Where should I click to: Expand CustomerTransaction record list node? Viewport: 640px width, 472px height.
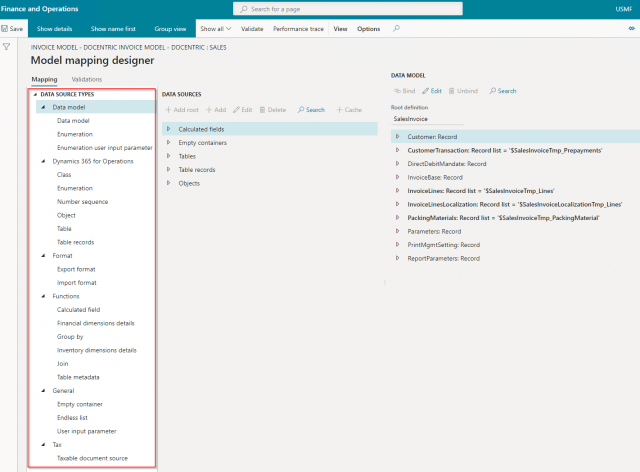pyautogui.click(x=397, y=150)
